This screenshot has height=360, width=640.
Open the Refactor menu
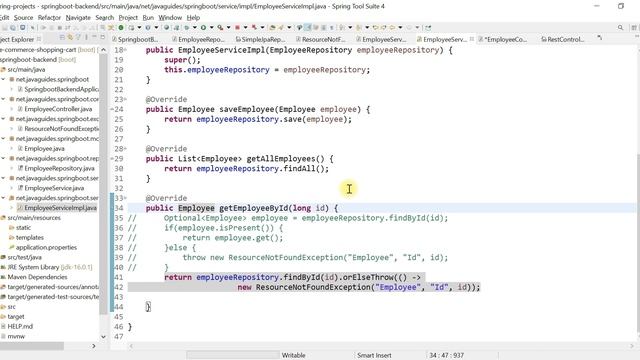click(x=49, y=18)
